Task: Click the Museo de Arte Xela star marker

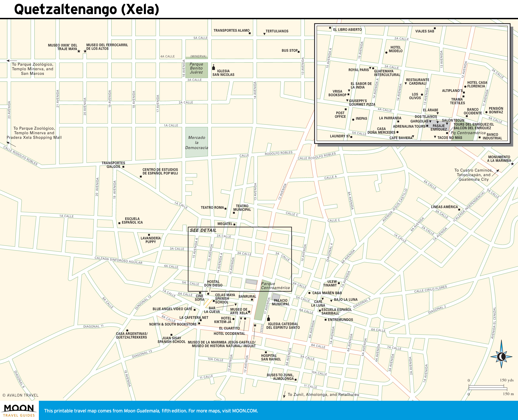Action: tap(249, 312)
